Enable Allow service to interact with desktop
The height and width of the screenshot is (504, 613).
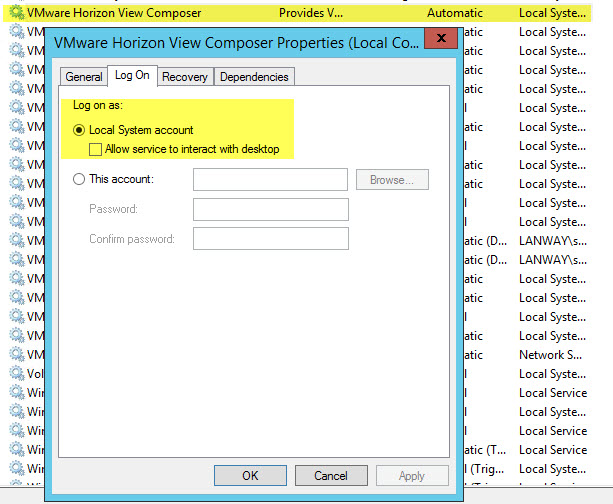pos(96,150)
